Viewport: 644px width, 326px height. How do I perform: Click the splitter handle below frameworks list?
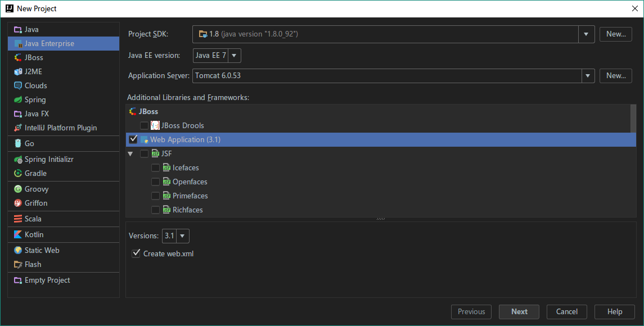381,219
